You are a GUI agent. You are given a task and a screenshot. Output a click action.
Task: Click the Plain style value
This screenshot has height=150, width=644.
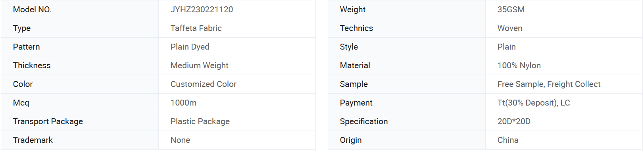click(506, 47)
